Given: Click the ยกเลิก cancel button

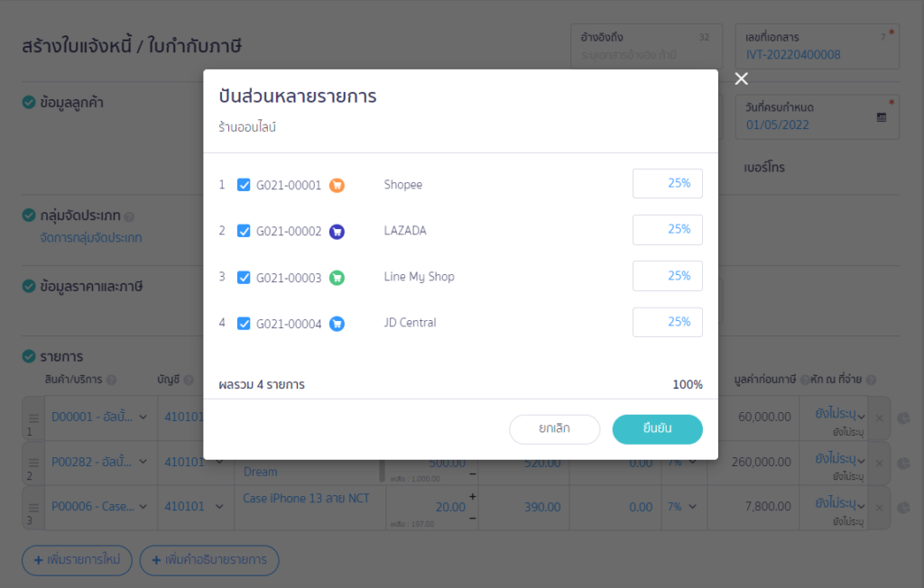Looking at the screenshot, I should pyautogui.click(x=554, y=429).
